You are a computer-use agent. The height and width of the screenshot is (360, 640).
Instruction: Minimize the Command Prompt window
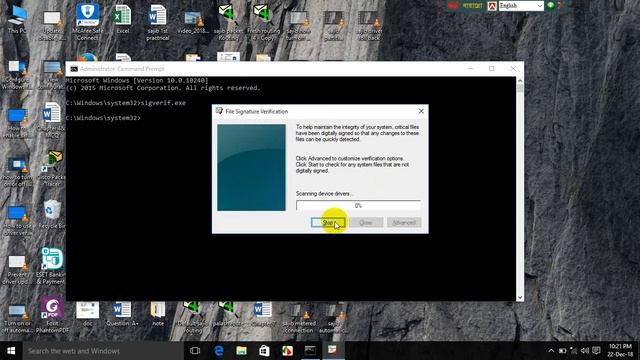point(471,69)
